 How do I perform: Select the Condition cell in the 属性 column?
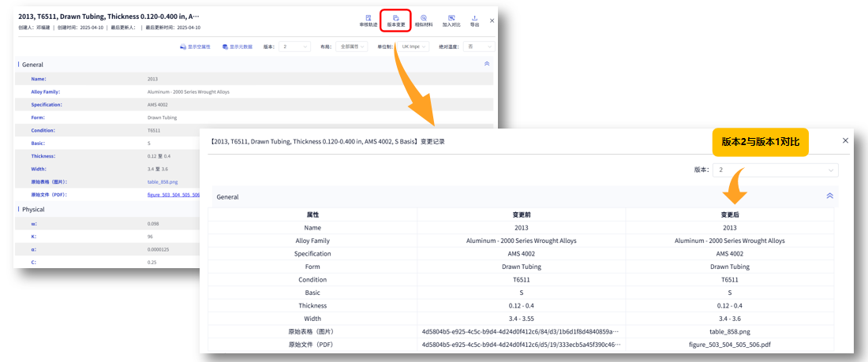click(312, 279)
